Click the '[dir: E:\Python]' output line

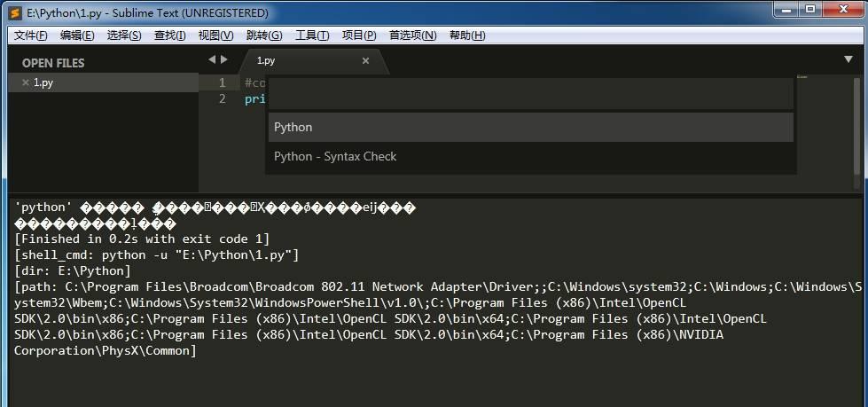73,270
